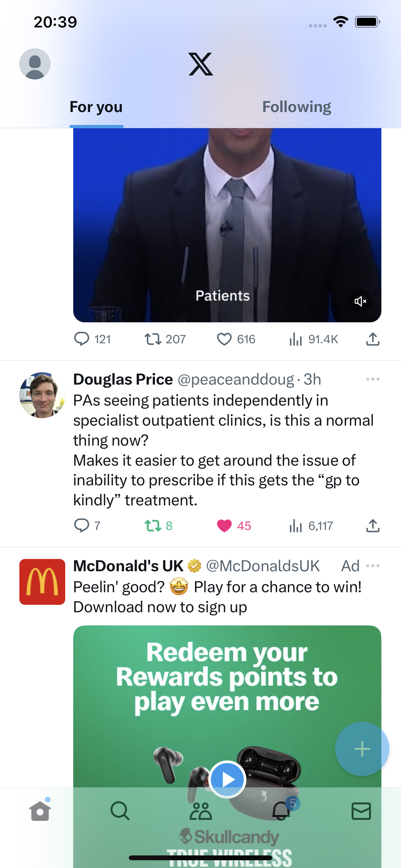Open more options on Douglas Price's post
The width and height of the screenshot is (401, 868).
point(373,379)
